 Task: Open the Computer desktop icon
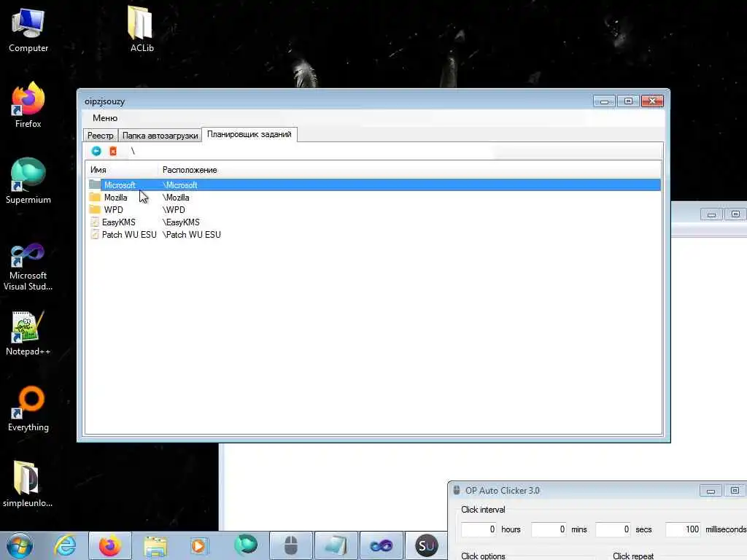pos(28,31)
